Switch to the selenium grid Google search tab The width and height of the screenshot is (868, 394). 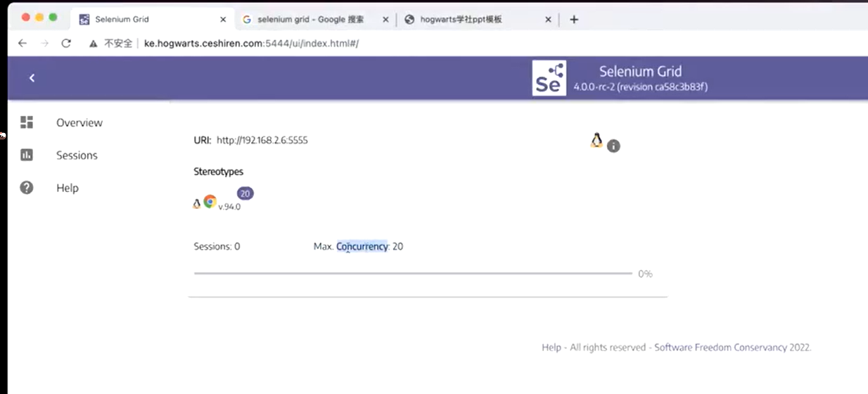(315, 20)
